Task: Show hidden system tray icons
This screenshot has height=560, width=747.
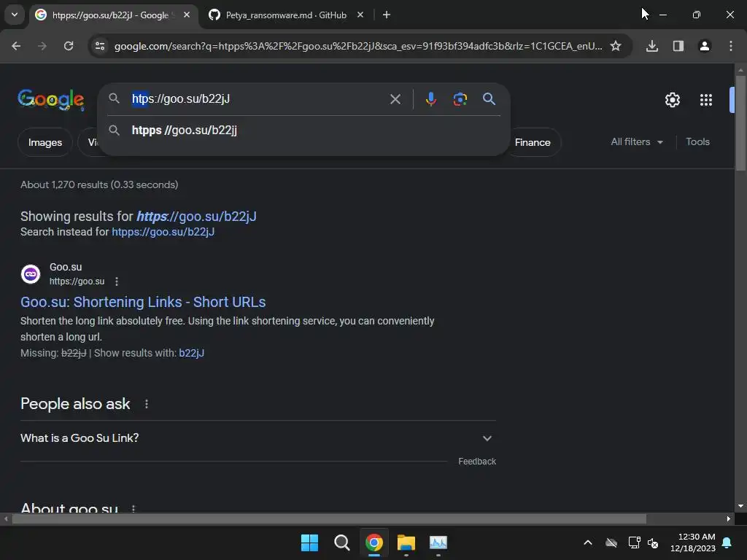Action: [588, 542]
